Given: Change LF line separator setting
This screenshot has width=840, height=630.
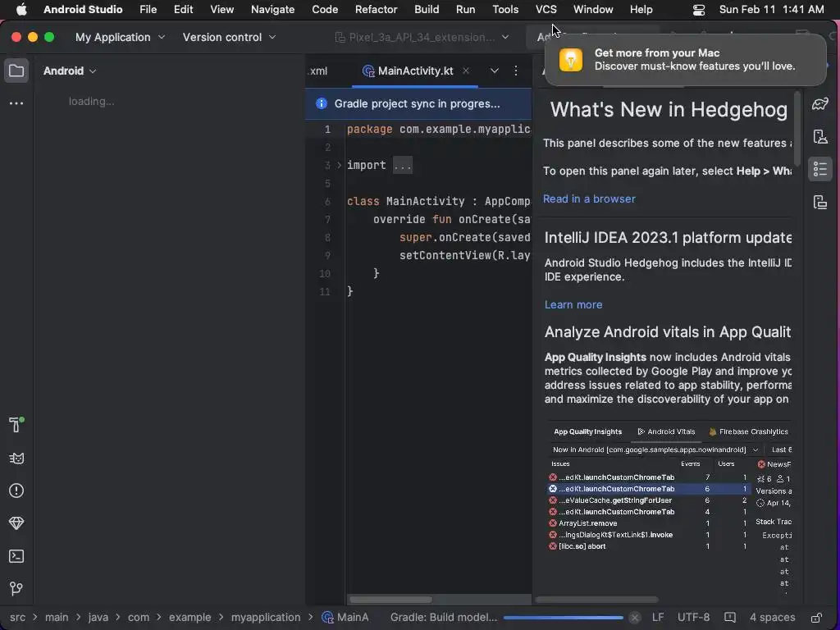Looking at the screenshot, I should pyautogui.click(x=658, y=617).
